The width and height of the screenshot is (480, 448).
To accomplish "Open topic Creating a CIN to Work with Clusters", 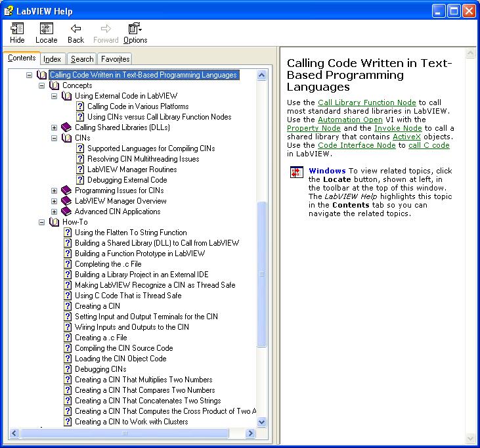I will (x=131, y=422).
